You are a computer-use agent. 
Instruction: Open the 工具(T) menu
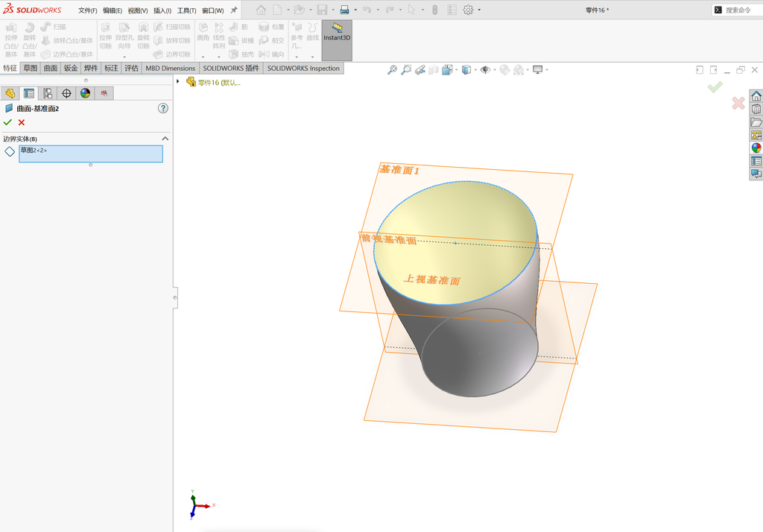coord(186,10)
